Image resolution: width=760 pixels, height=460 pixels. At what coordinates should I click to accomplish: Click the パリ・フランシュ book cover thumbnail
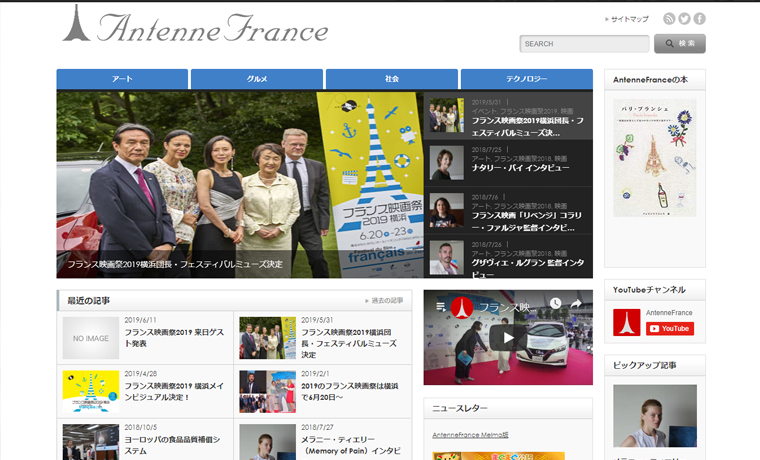[654, 157]
